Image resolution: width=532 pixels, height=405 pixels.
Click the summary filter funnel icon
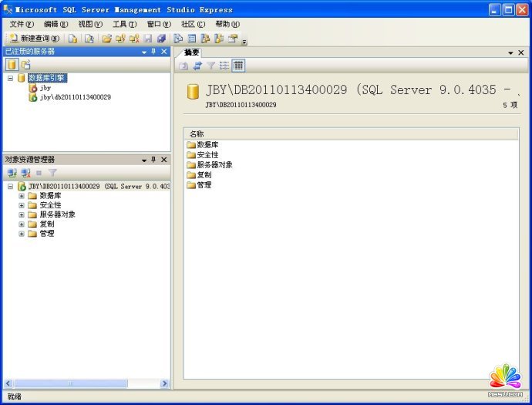pos(210,66)
